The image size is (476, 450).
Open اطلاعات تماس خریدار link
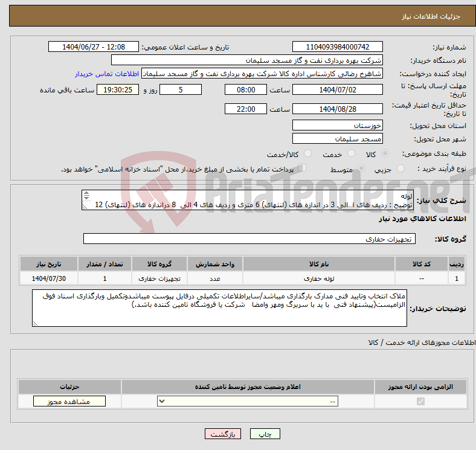pos(107,74)
